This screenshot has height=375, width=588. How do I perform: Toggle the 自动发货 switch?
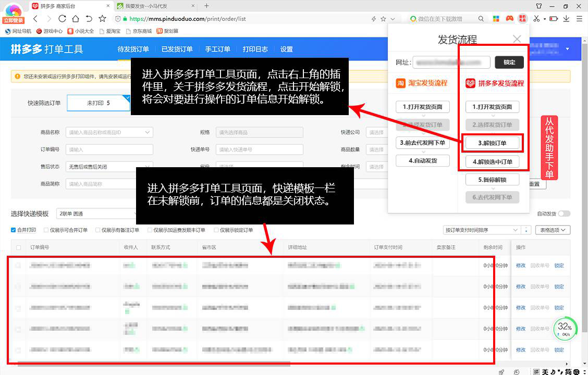[x=564, y=214]
